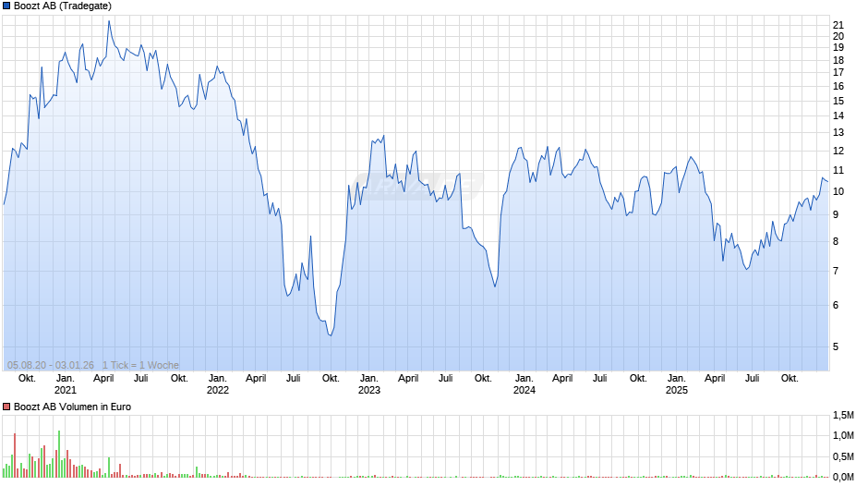Click the price axis label 14
The height and width of the screenshot is (486, 868).
(838, 115)
